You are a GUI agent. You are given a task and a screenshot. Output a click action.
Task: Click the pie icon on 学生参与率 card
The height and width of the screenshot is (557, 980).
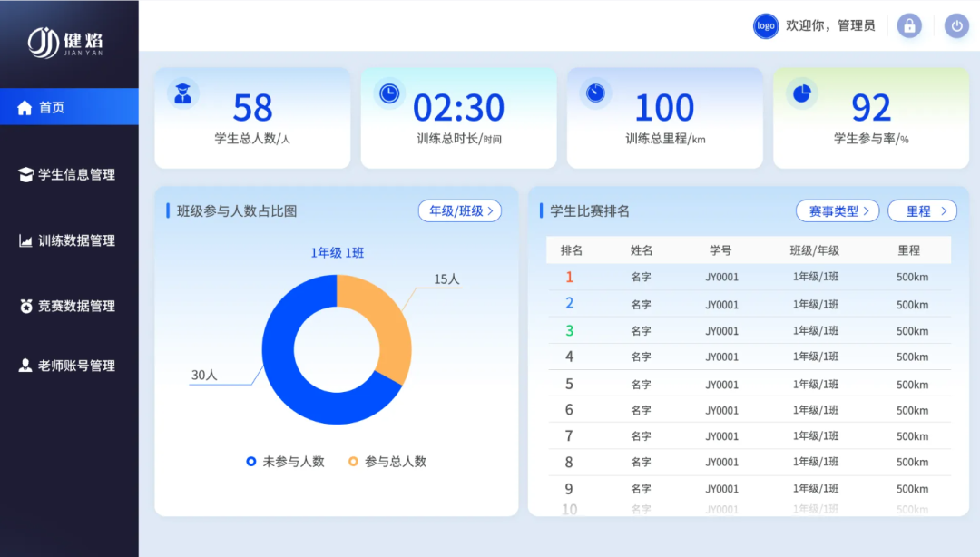[802, 93]
